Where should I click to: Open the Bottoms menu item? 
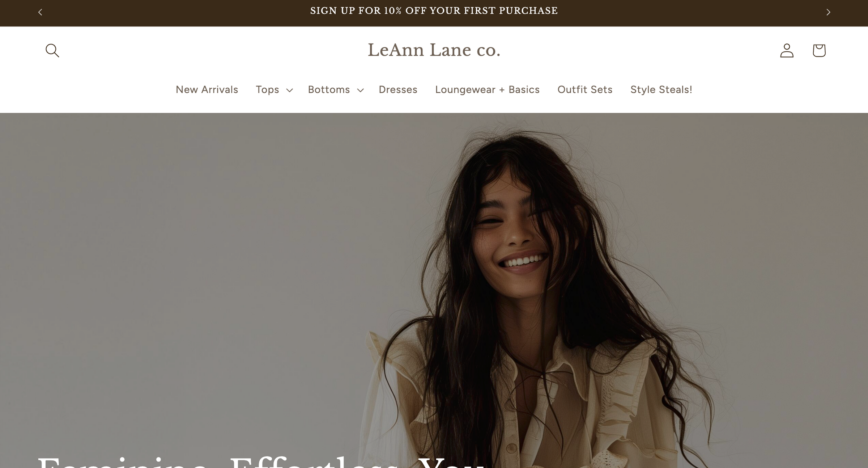[x=329, y=89]
